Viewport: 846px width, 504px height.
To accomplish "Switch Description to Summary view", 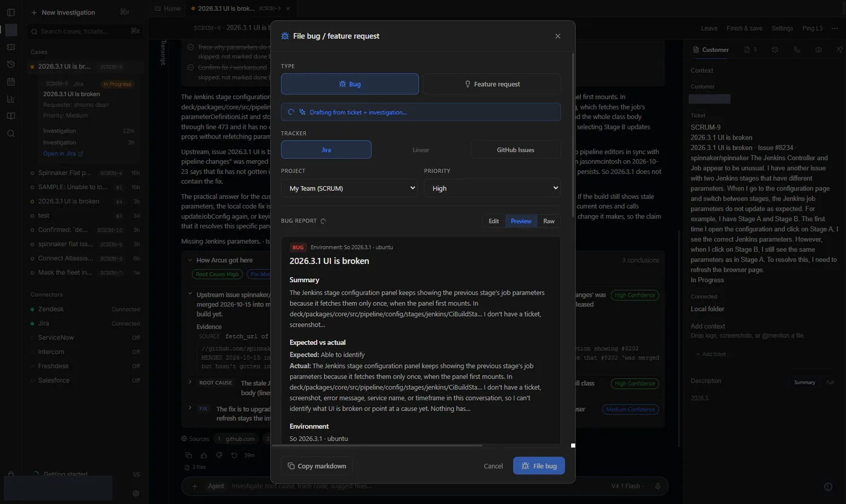I will click(804, 382).
